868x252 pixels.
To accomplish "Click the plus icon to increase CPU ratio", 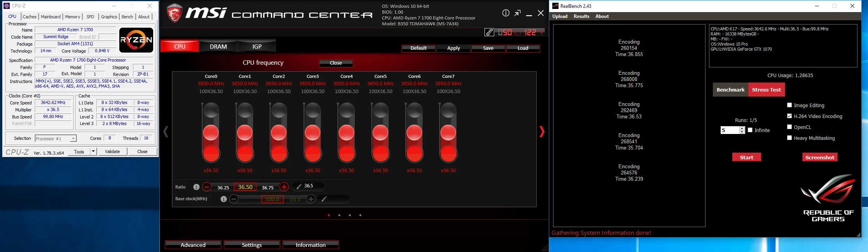I will pyautogui.click(x=284, y=187).
